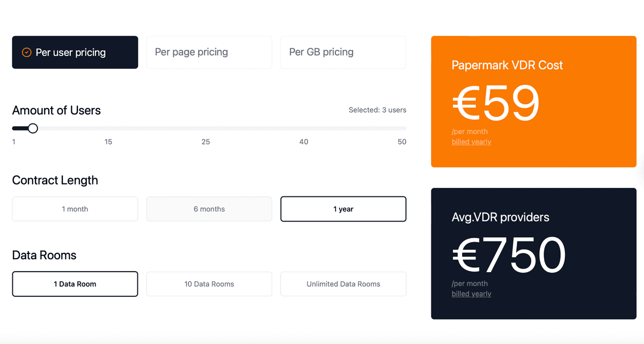Click the €59 price on the orange card
Viewport: 644px width, 344px height.
(x=495, y=103)
